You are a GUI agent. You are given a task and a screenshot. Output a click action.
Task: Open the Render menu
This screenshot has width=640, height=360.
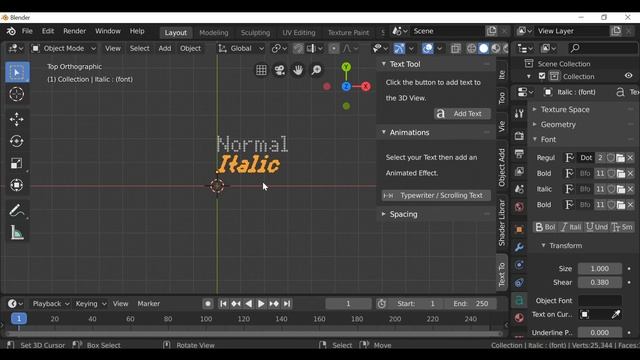click(74, 31)
